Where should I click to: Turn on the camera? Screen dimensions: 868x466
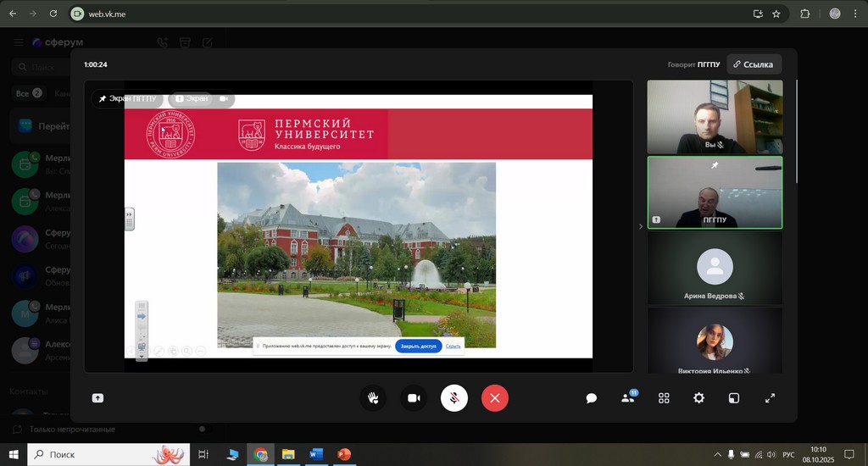(x=414, y=398)
